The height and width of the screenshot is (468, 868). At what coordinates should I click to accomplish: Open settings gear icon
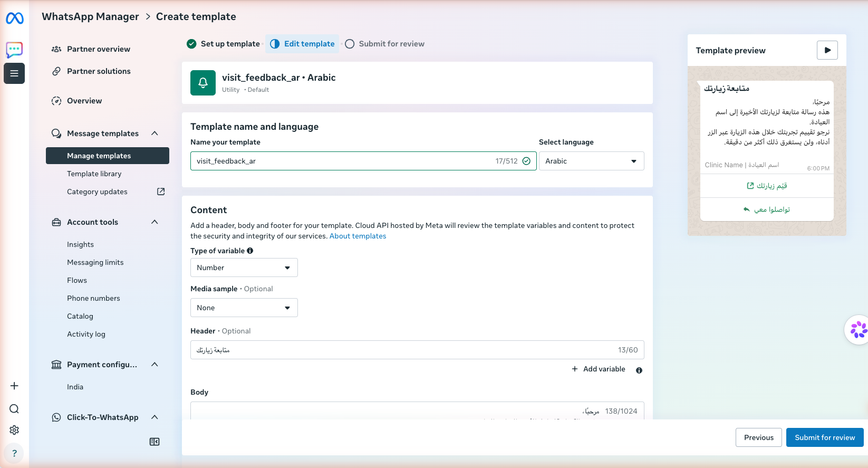click(x=14, y=430)
